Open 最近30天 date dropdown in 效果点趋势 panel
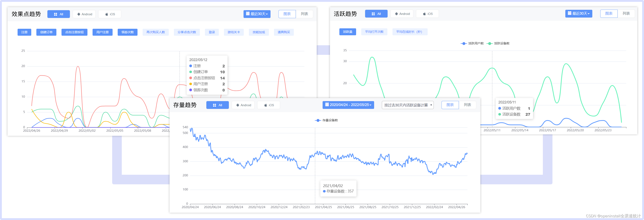The height and width of the screenshot is (220, 644). point(257,14)
